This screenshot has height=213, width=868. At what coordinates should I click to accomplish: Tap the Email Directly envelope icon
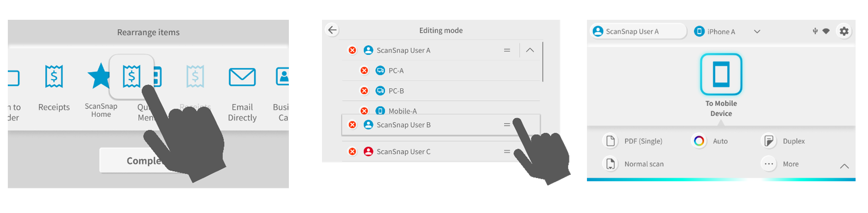(242, 77)
